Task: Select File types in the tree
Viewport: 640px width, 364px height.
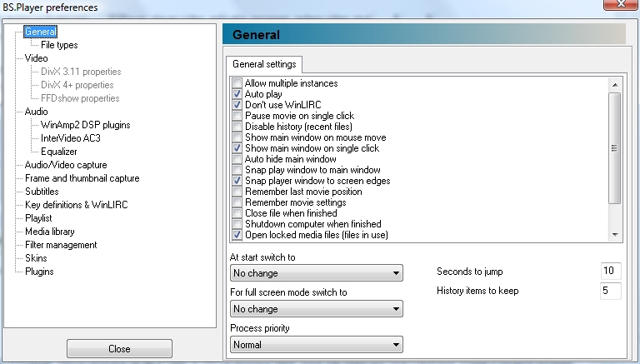Action: (x=59, y=45)
